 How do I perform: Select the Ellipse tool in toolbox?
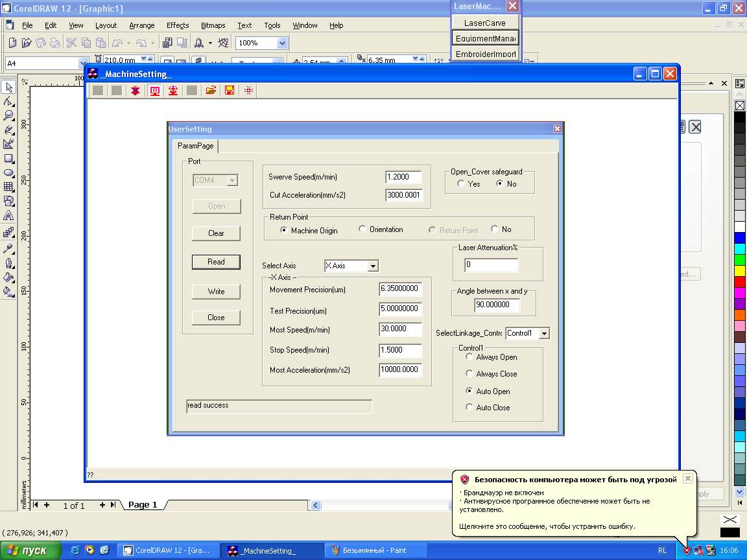tap(9, 172)
